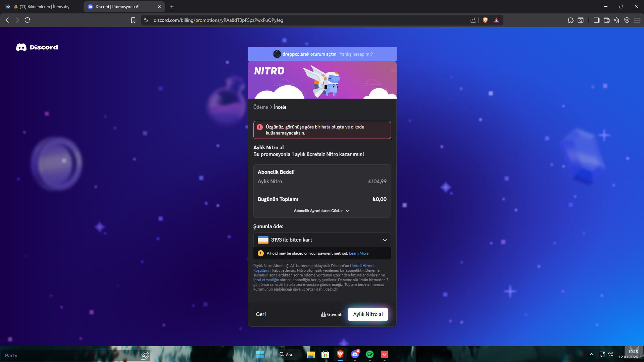Open a new browser tab
Screen dimensions: 644x362
pos(172,7)
